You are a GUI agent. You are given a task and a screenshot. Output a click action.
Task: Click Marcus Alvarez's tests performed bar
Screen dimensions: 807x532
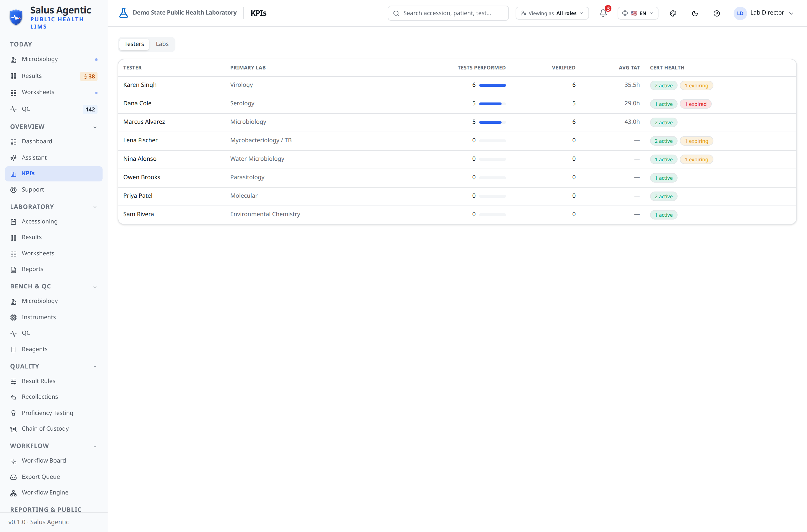(492, 122)
